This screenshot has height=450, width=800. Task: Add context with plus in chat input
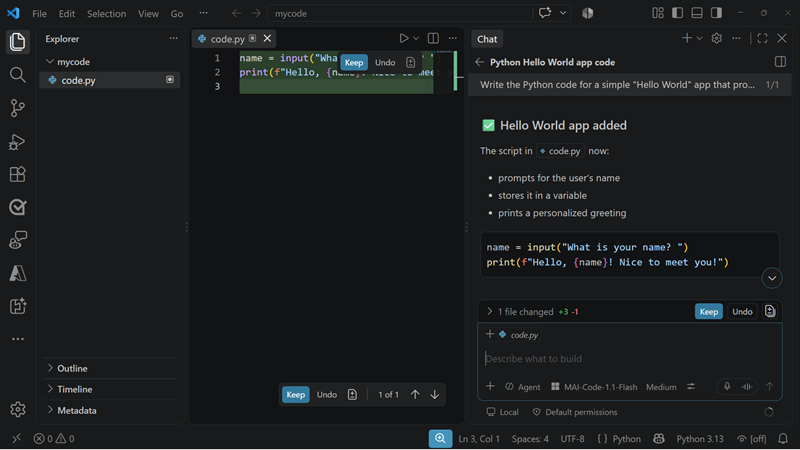click(x=490, y=386)
